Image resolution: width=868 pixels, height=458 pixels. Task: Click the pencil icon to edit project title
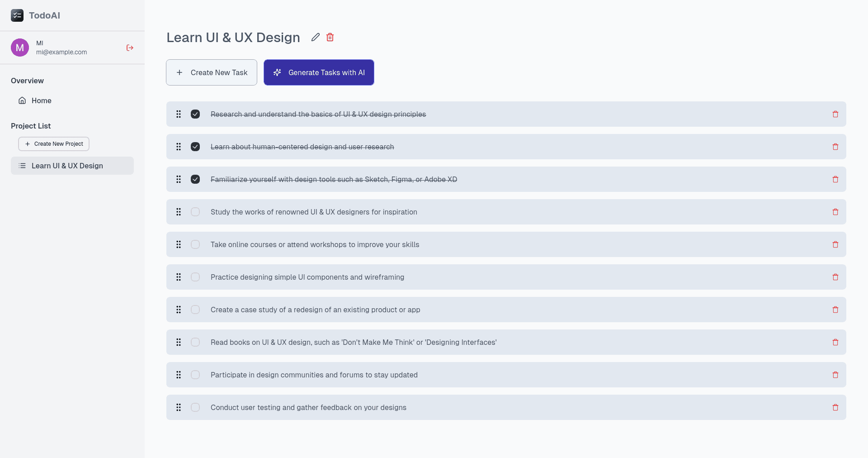[316, 37]
